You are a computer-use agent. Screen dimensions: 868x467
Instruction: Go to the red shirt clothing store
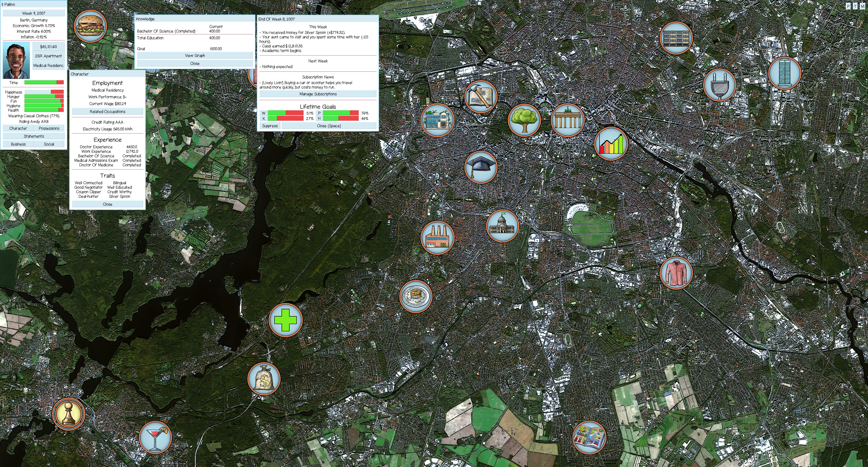[676, 273]
